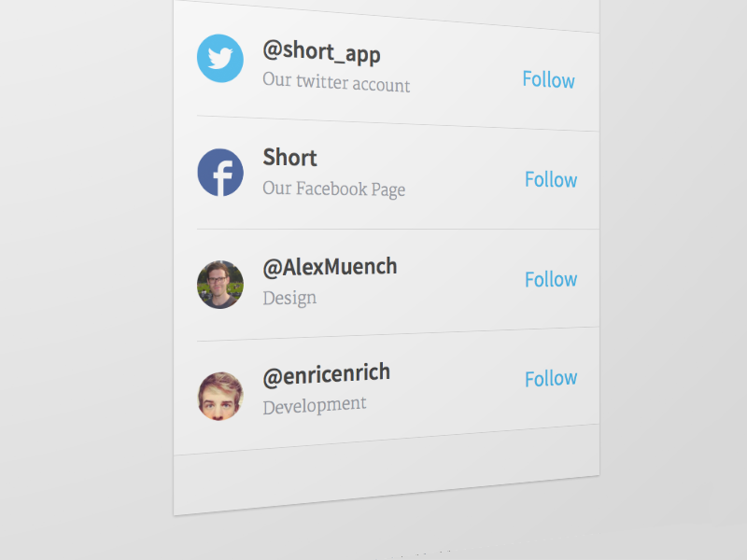Open the @AlexMuench profile photo
Screen dimensions: 747x560
[220, 285]
